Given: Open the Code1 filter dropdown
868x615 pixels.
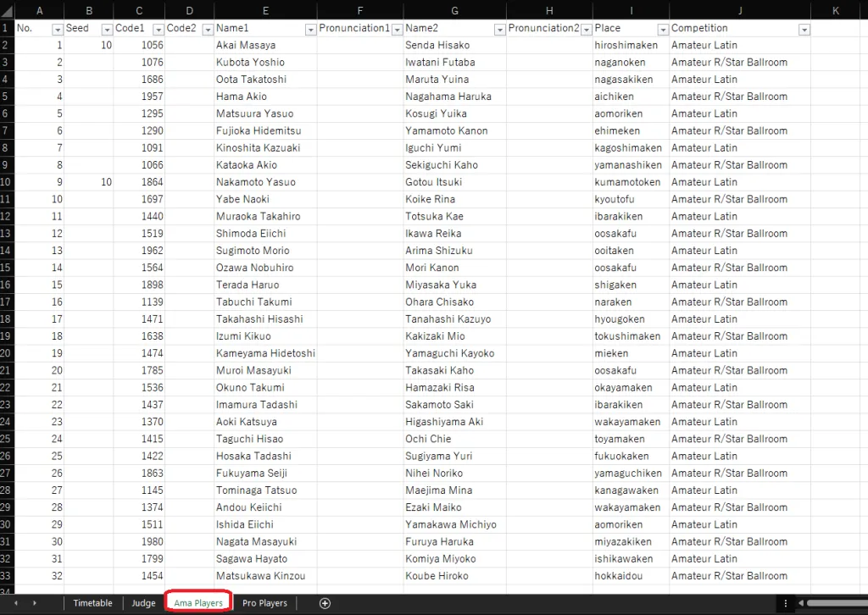Looking at the screenshot, I should pos(158,29).
